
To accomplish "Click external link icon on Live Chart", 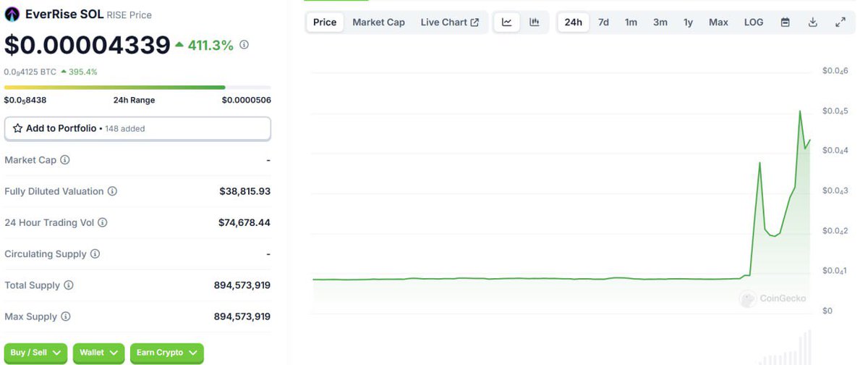I will (x=475, y=22).
